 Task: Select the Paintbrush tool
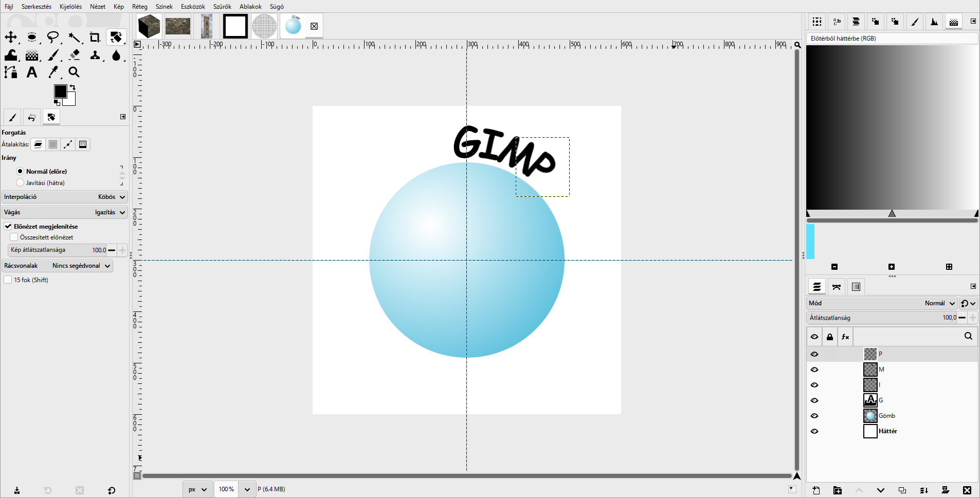pos(53,55)
